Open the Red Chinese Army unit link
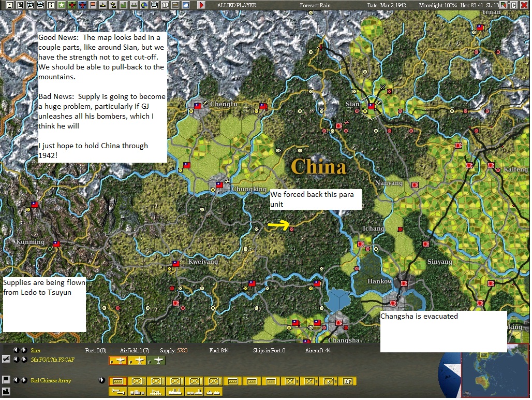532x400 pixels. [x=51, y=381]
